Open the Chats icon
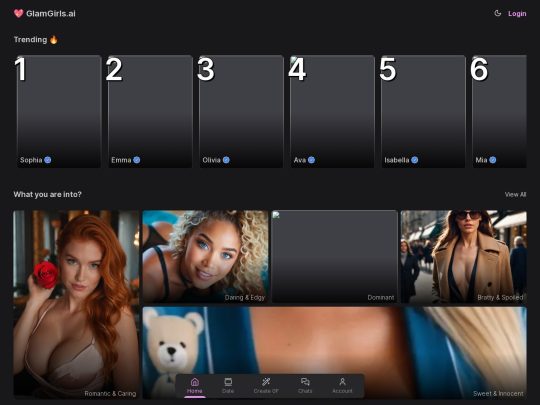540x405 pixels. (305, 382)
